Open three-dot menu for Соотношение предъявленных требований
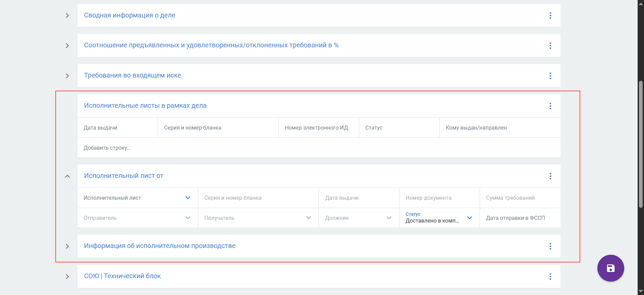Screen dimensions: 644x295 [550, 46]
